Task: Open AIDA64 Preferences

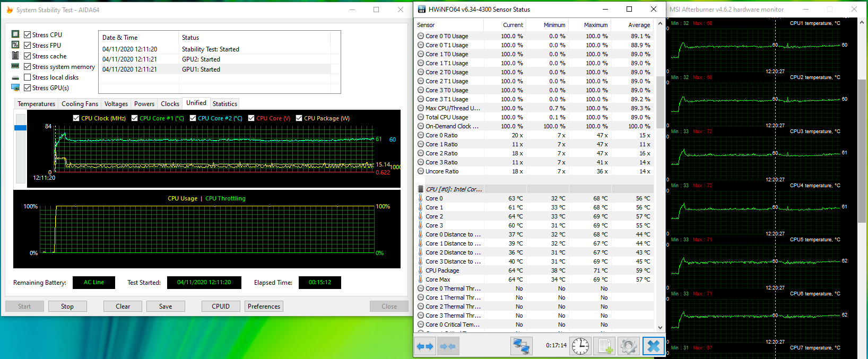Action: [x=264, y=307]
